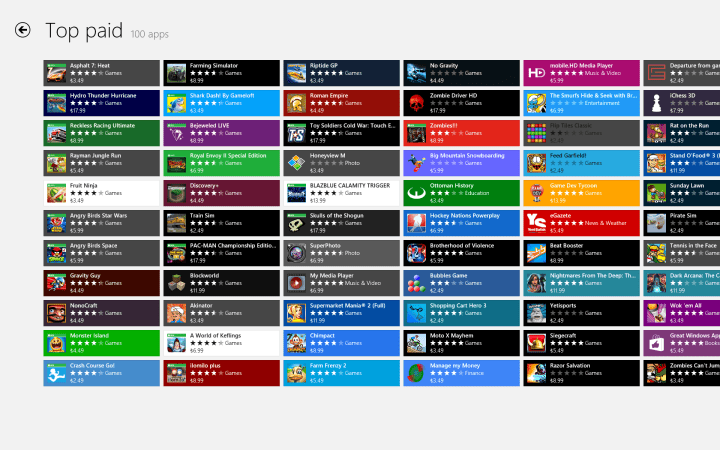The width and height of the screenshot is (720, 450).
Task: Open the NonoCraft app icon
Action: tap(56, 313)
